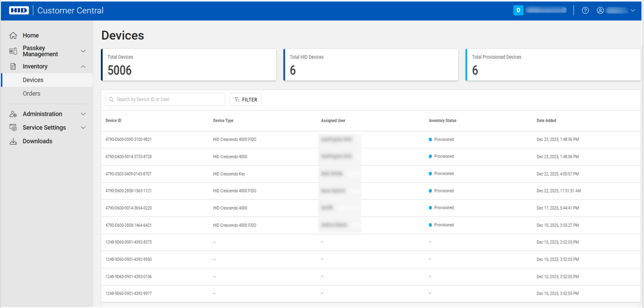This screenshot has height=308, width=644.
Task: Sort by Inventory Status column header
Action: pos(443,121)
